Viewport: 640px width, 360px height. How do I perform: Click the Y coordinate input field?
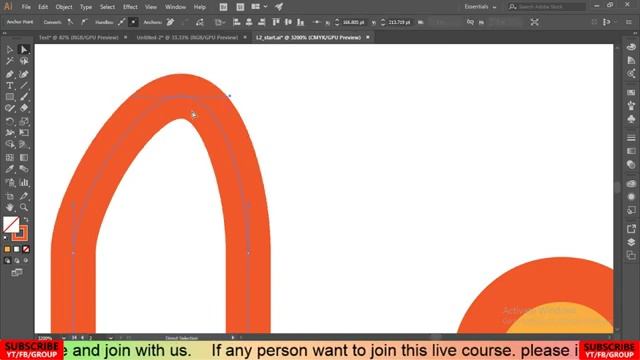[x=399, y=22]
